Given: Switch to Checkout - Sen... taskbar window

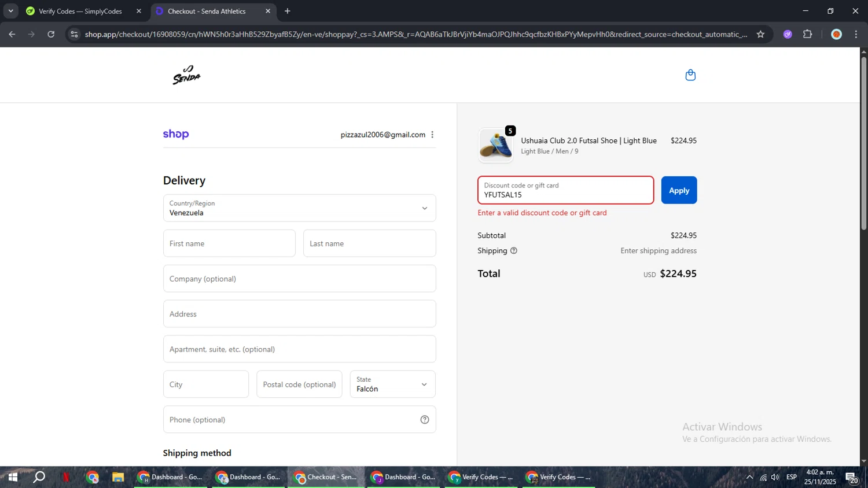Looking at the screenshot, I should (326, 477).
